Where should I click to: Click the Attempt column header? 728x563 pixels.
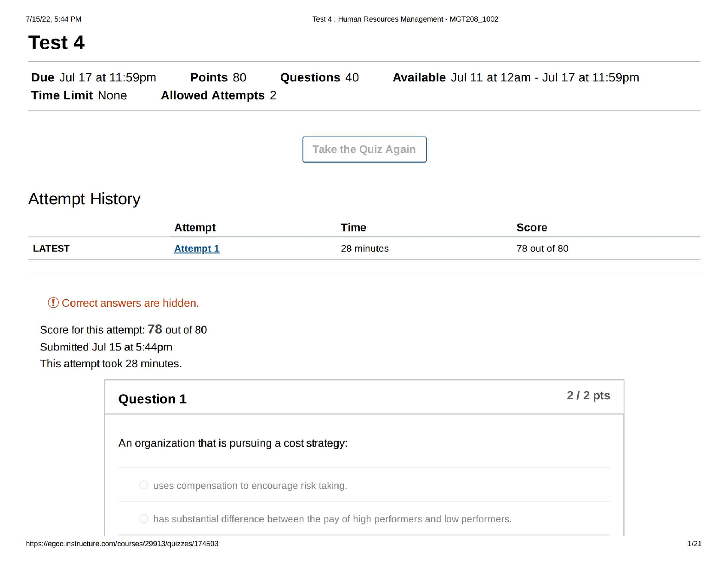pyautogui.click(x=195, y=228)
